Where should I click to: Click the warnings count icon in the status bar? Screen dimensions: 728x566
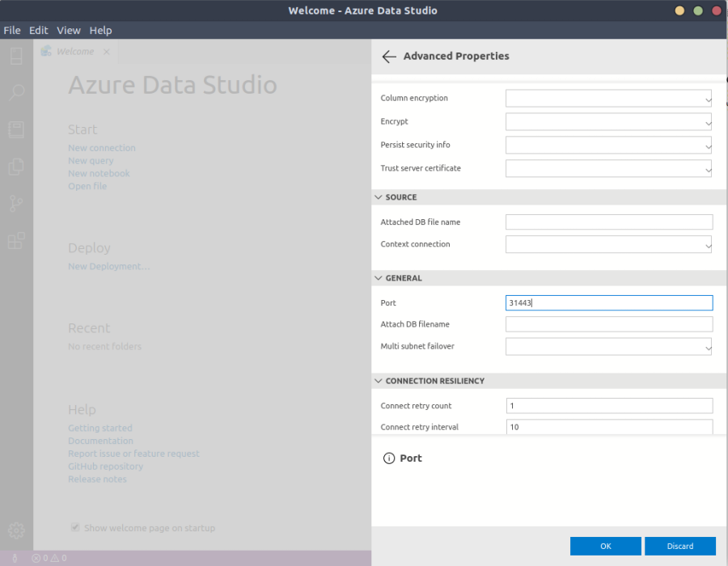coord(55,558)
